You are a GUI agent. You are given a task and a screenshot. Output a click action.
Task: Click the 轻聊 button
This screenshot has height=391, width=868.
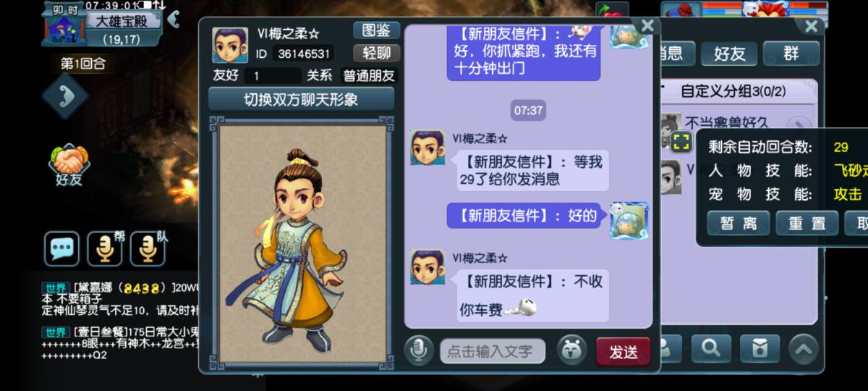(376, 53)
